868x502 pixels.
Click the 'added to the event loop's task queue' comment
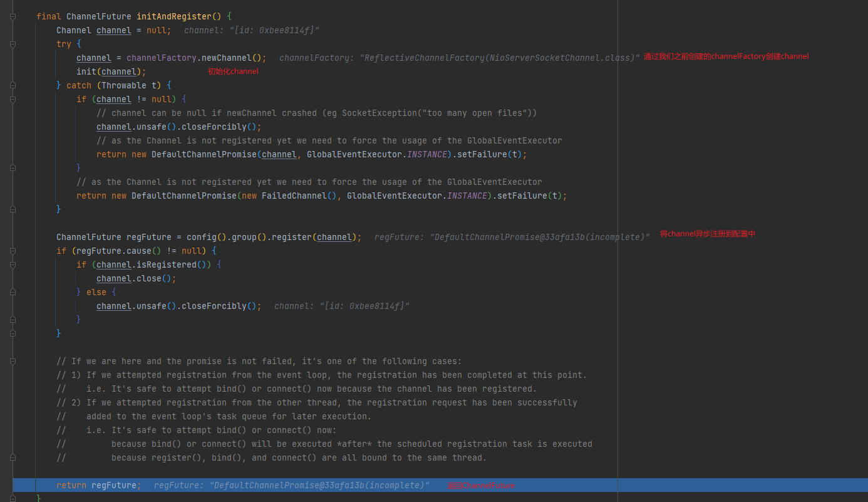214,417
